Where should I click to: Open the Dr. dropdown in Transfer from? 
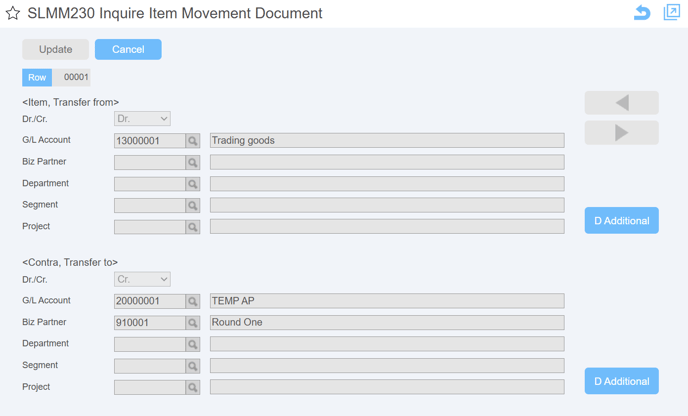click(142, 118)
